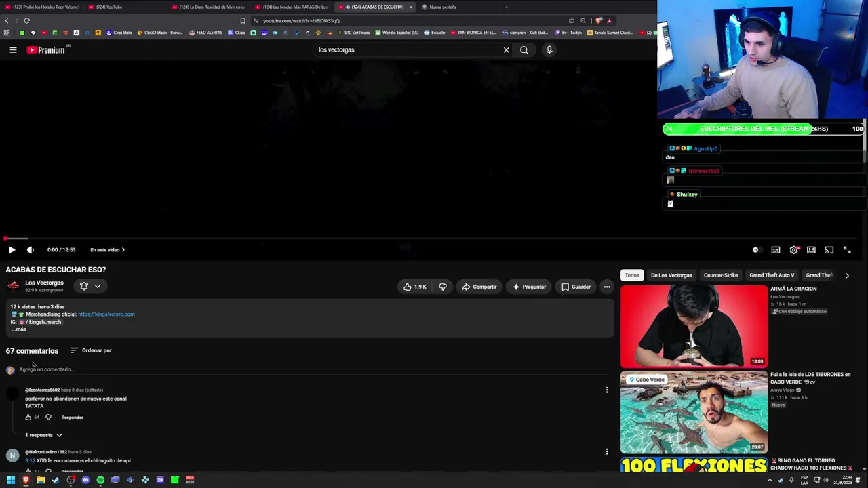Run search with the magnifier button

click(524, 49)
